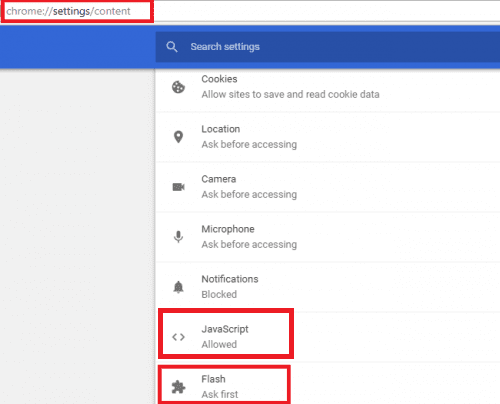Click the Microphone icon
The height and width of the screenshot is (404, 500).
[x=178, y=237]
